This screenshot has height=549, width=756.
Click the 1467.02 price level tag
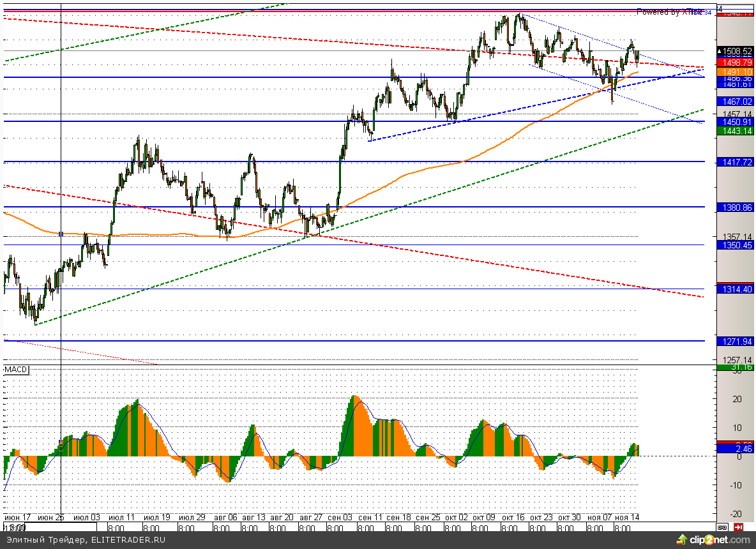[x=735, y=102]
